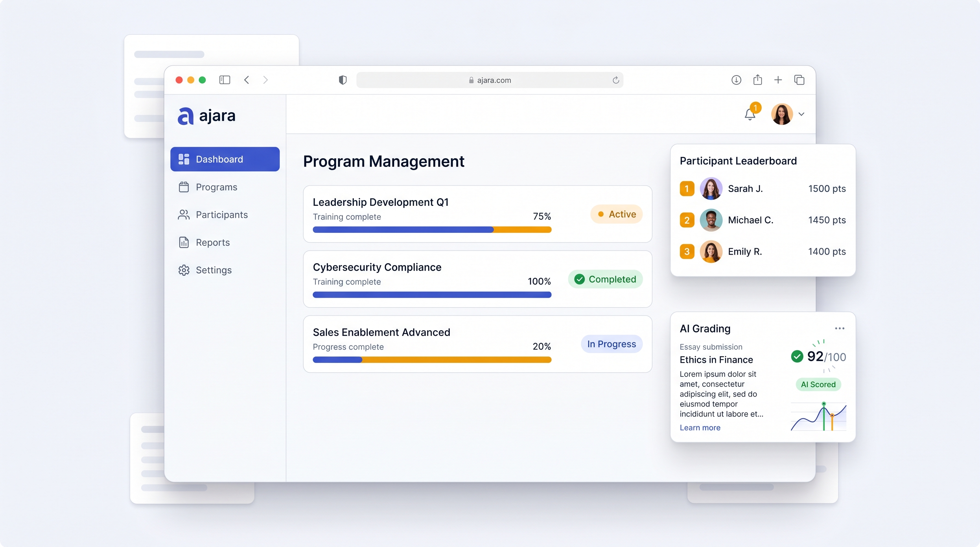Click the 92/100 score value

[x=826, y=356]
